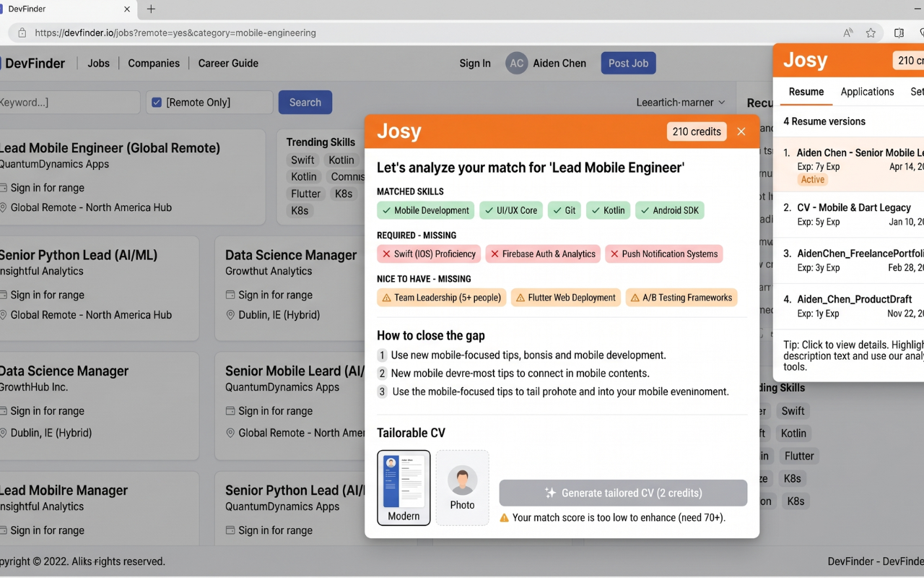Select the Photo CV template thumbnail
Screen dimensions: 924x578
coord(462,488)
